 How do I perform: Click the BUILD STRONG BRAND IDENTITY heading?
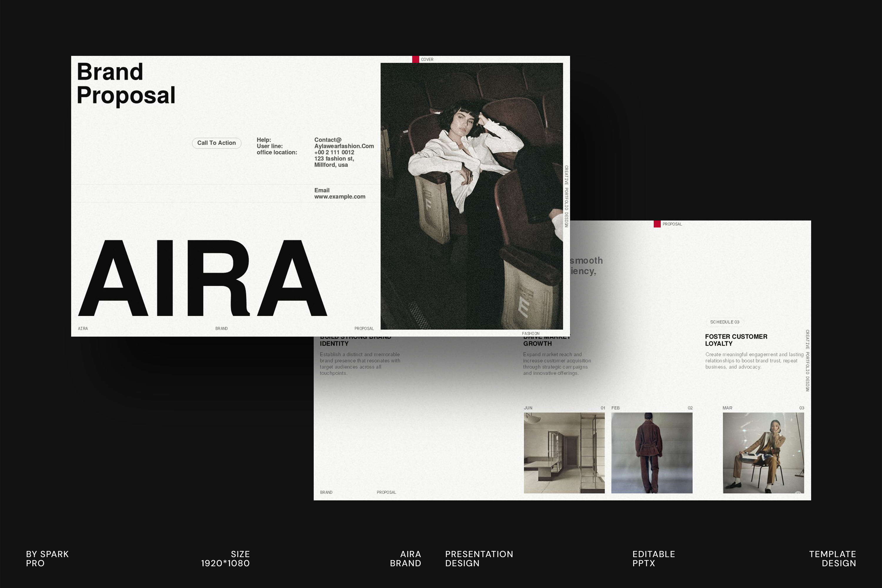point(334,343)
